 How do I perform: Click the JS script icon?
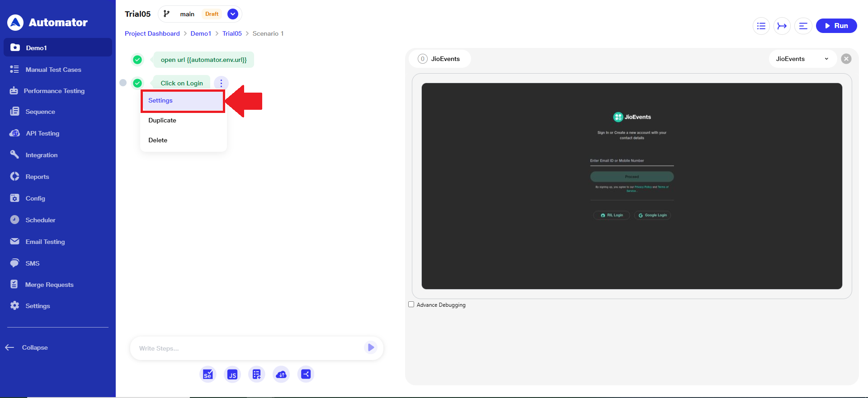coord(232,374)
